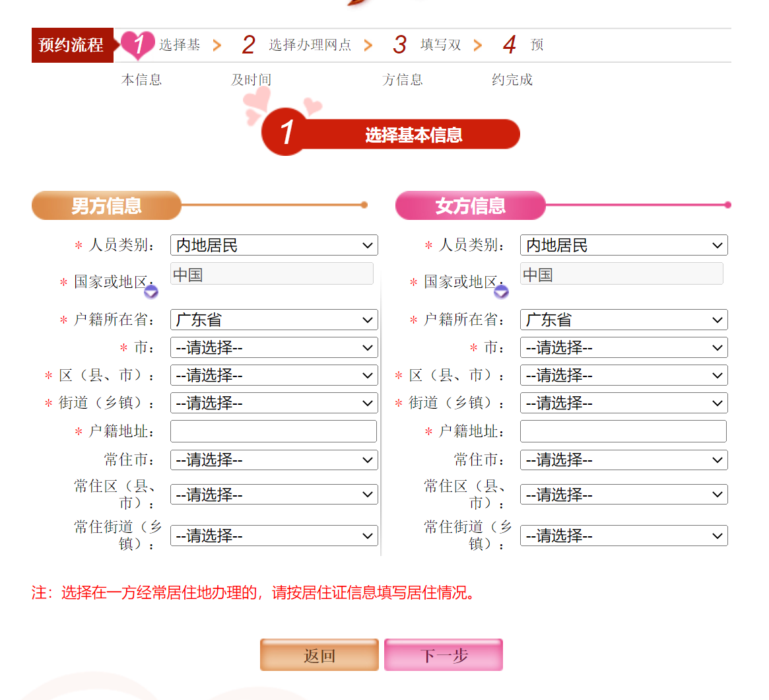The width and height of the screenshot is (769, 700).
Task: Focus male 户籍地址 input field
Action: tap(274, 431)
